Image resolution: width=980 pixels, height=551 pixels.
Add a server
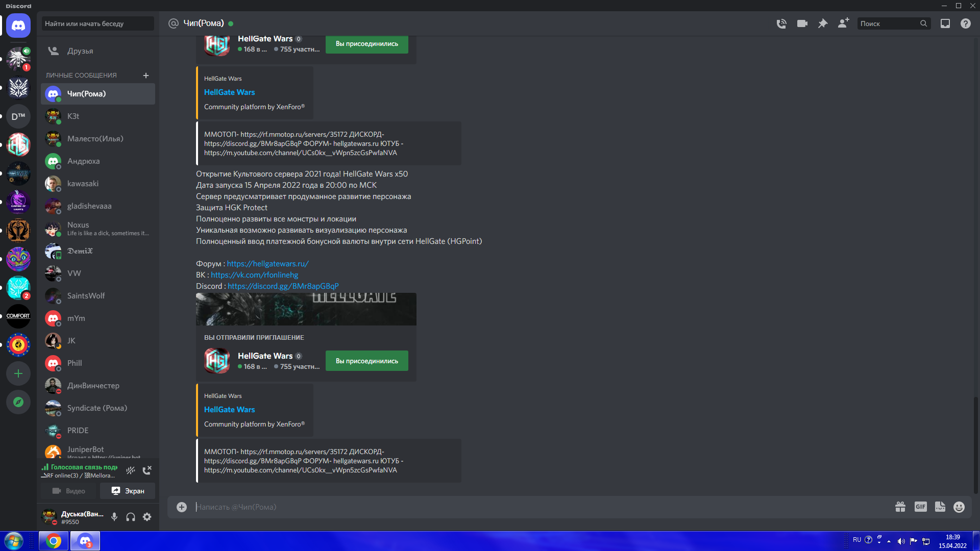(x=18, y=373)
